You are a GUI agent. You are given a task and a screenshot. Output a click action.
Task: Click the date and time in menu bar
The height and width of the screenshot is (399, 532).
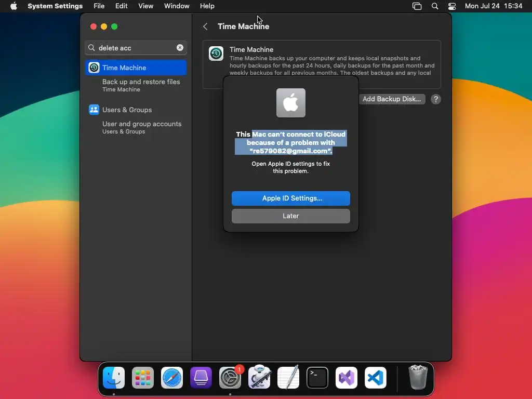(x=494, y=6)
